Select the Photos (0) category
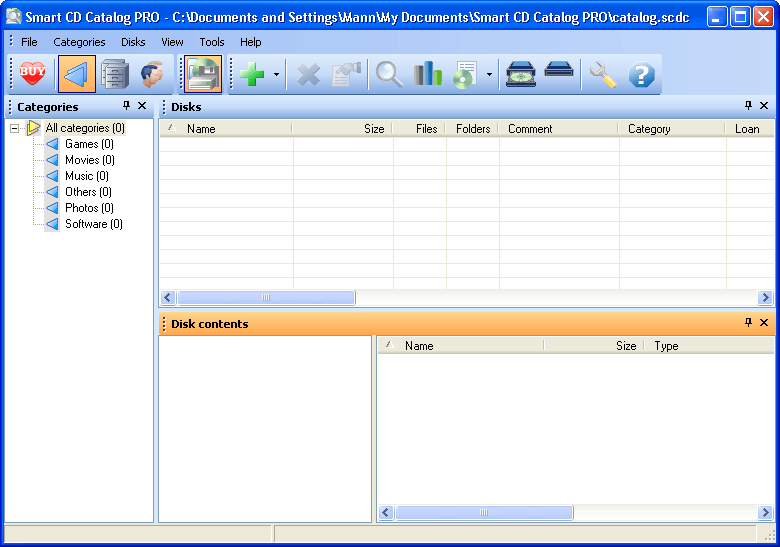This screenshot has height=547, width=780. click(x=90, y=208)
